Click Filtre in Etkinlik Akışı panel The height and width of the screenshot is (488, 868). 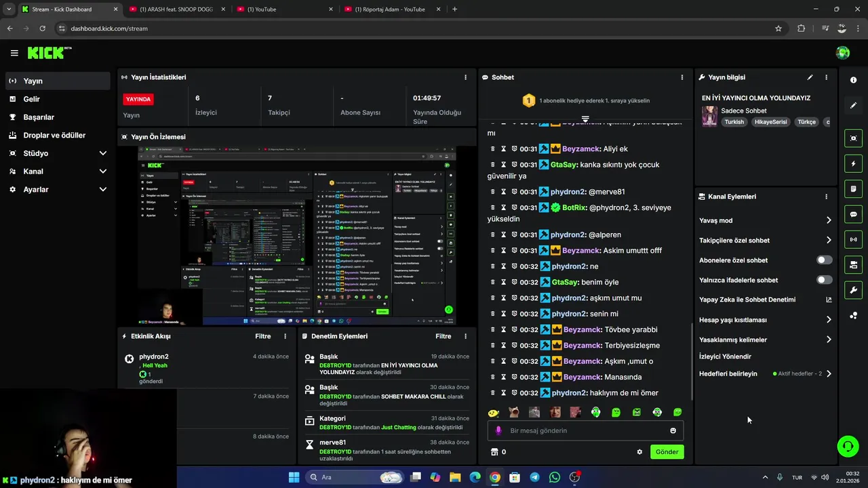coord(262,336)
